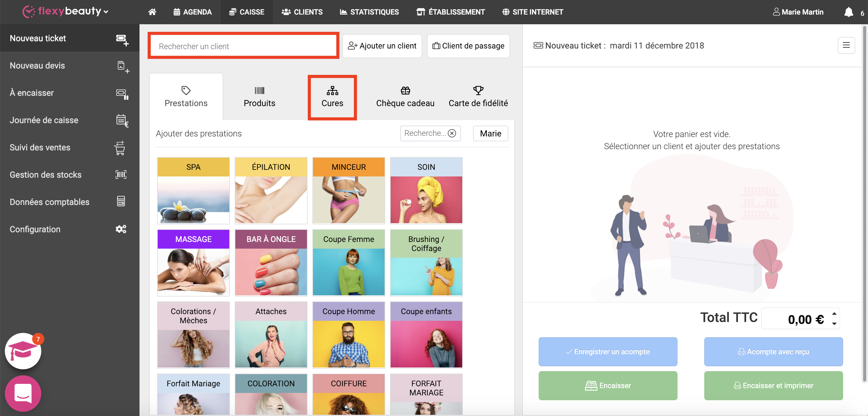This screenshot has height=416, width=868.
Task: Click the Configuration gears icon
Action: click(x=121, y=229)
